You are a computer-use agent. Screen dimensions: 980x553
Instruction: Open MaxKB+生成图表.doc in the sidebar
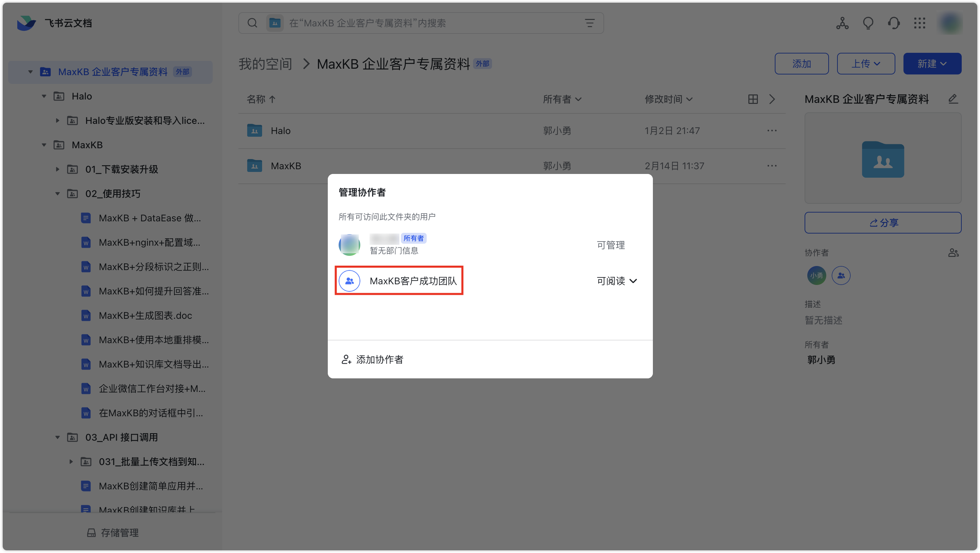point(145,316)
